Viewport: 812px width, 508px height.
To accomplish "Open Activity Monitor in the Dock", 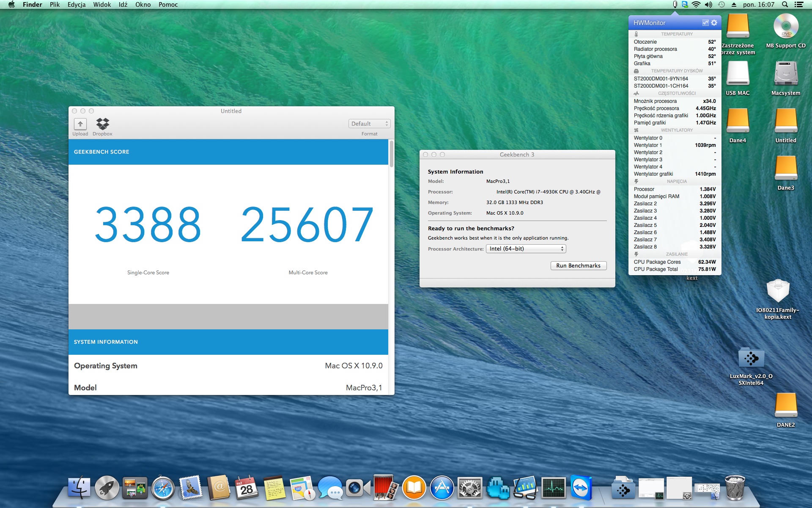I will pos(553,488).
